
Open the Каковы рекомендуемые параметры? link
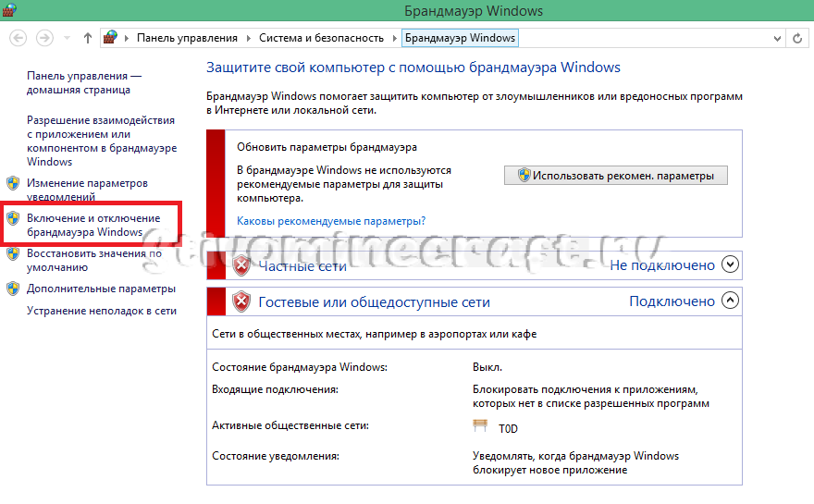pyautogui.click(x=331, y=221)
